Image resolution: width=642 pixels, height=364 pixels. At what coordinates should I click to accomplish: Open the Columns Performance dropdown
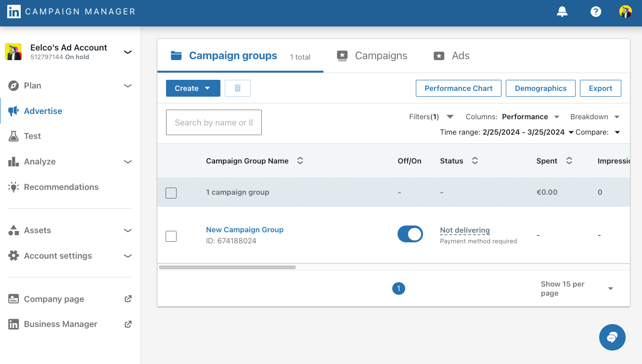513,117
